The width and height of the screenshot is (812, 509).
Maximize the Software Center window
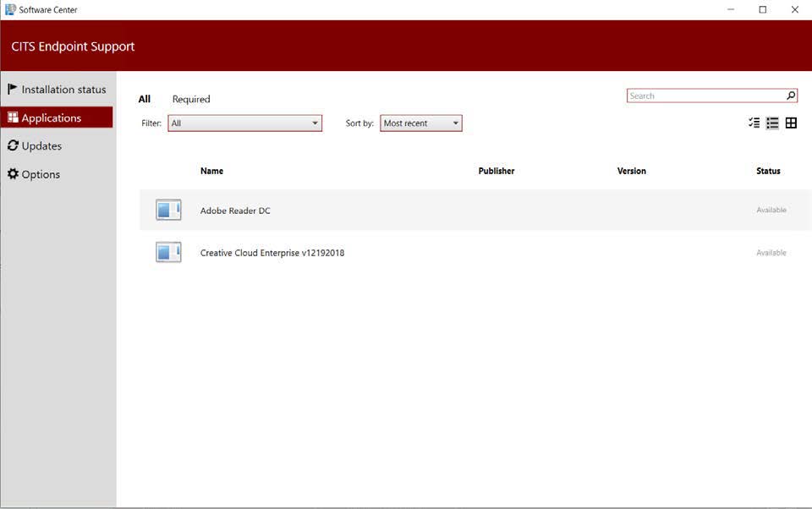click(763, 9)
